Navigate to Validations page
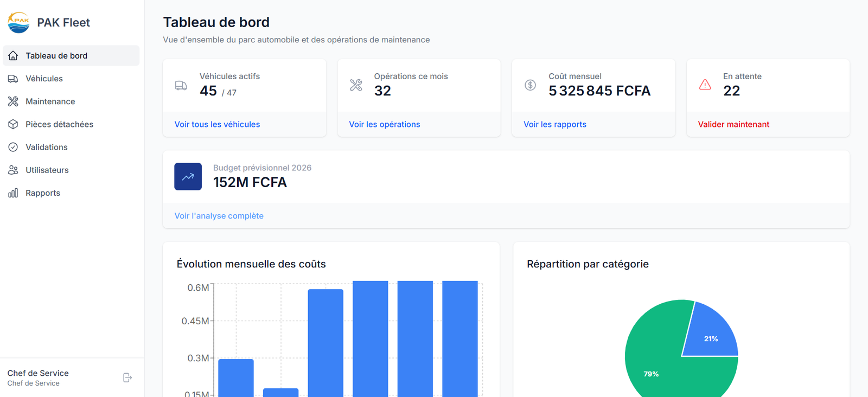 (x=46, y=147)
